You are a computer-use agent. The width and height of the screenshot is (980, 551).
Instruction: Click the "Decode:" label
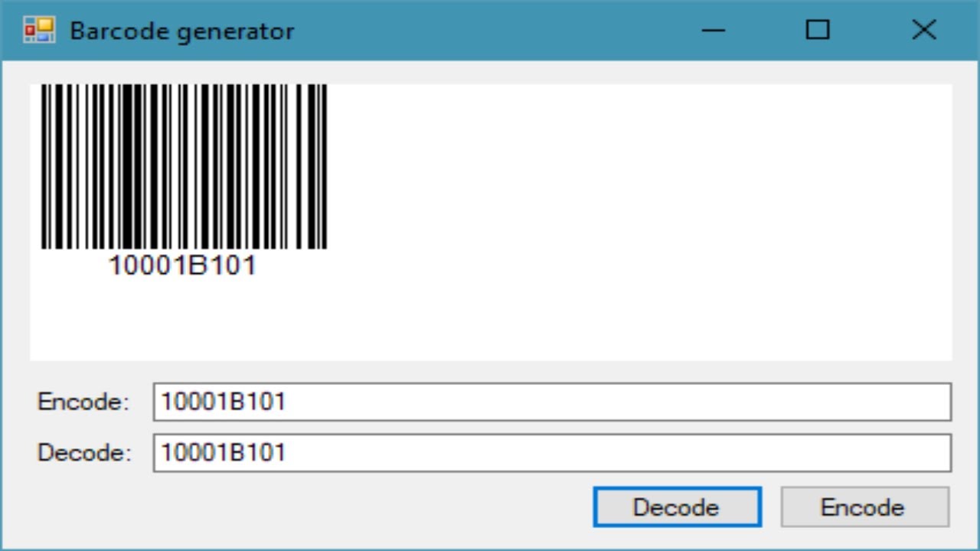(x=84, y=452)
